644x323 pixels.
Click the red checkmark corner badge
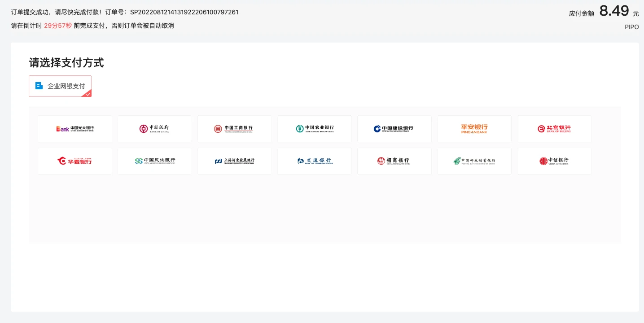[88, 94]
